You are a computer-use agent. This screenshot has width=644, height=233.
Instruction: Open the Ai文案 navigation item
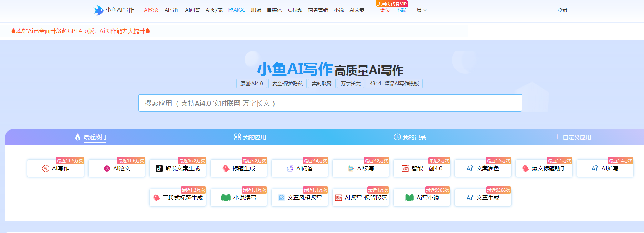point(357,10)
